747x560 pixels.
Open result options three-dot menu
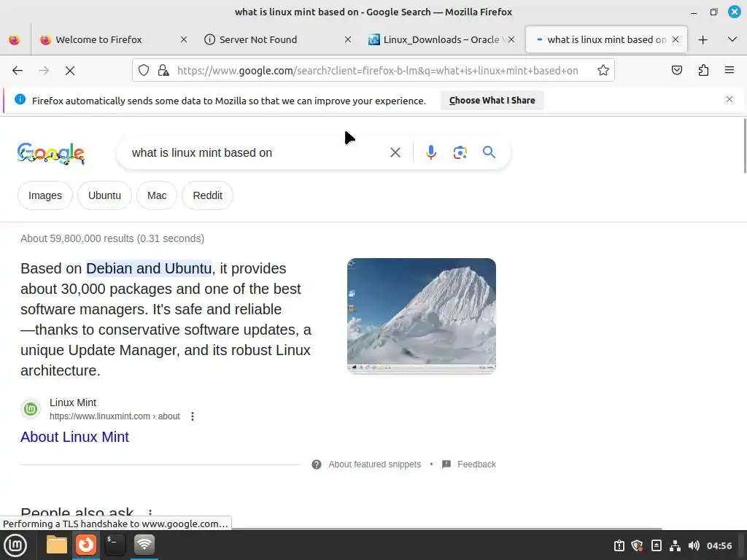click(x=193, y=416)
